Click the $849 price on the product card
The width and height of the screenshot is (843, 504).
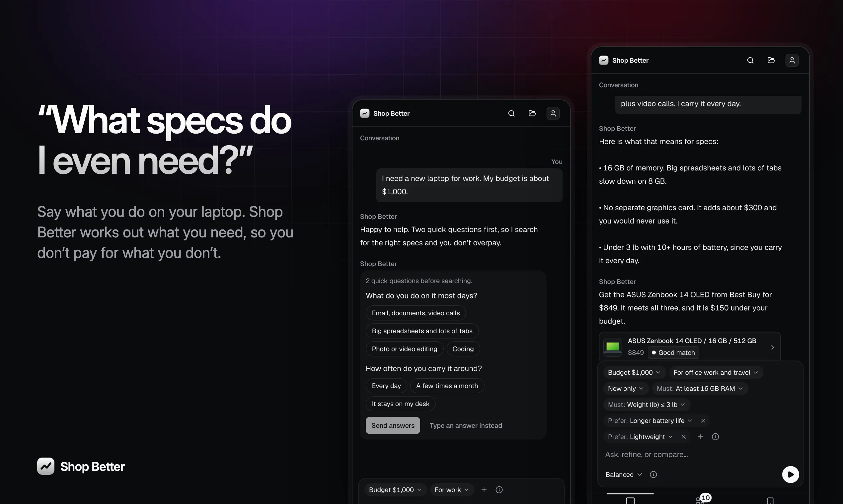(636, 353)
